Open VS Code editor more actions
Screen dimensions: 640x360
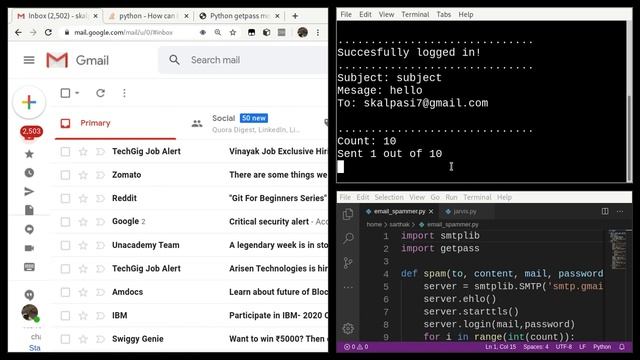pos(620,211)
